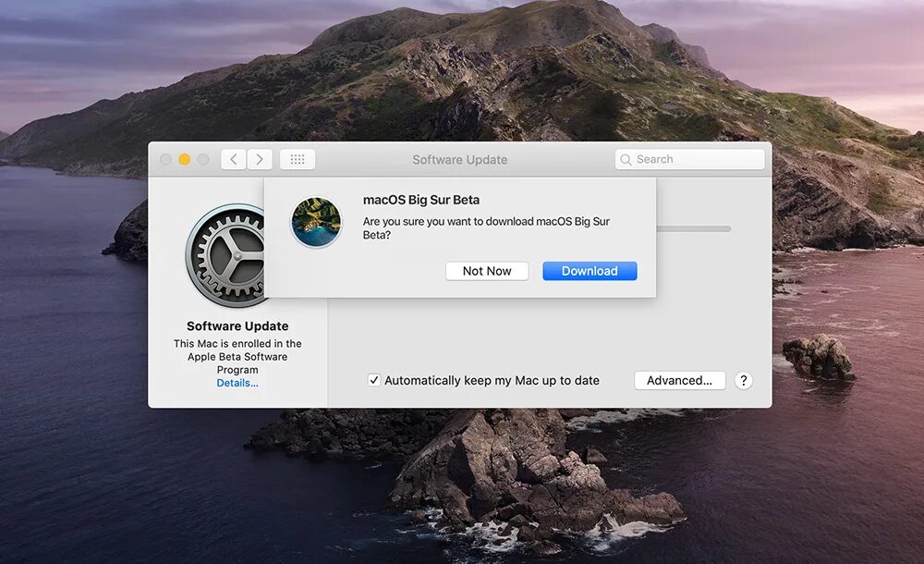The height and width of the screenshot is (564, 924).
Task: Minimize window with yellow button
Action: (x=185, y=159)
